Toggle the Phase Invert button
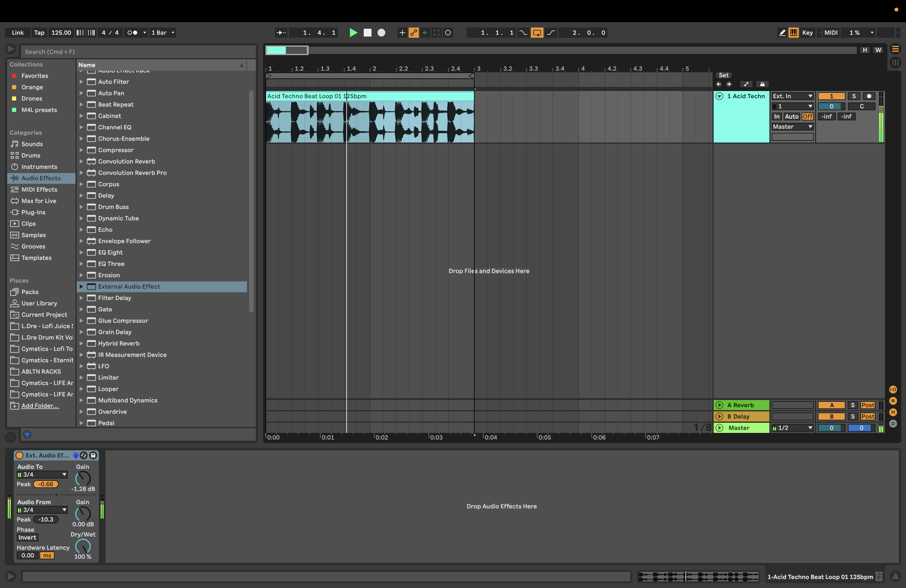This screenshot has height=588, width=906. 27,538
